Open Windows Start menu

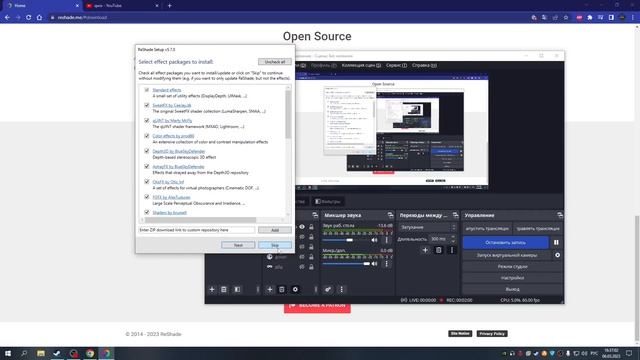click(8, 353)
